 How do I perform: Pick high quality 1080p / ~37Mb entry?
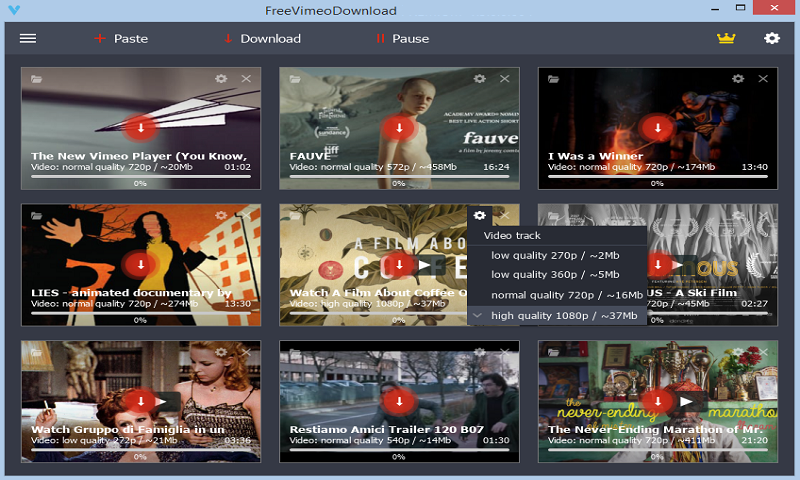(x=564, y=315)
